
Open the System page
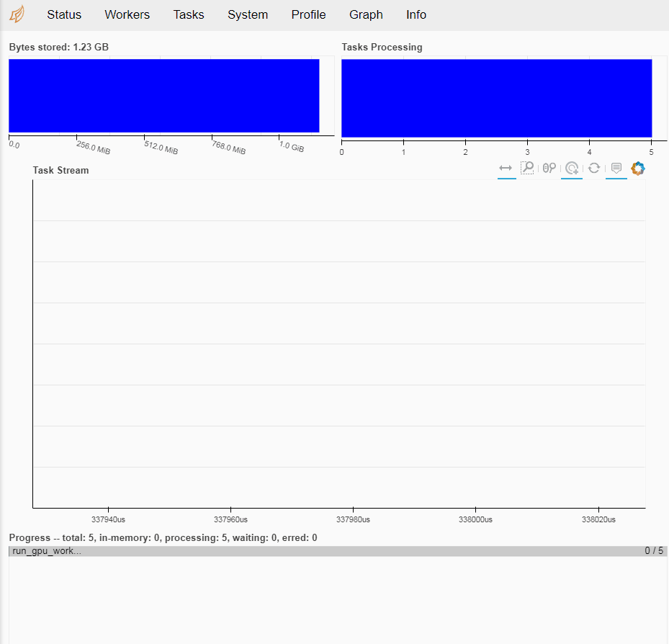pyautogui.click(x=248, y=14)
